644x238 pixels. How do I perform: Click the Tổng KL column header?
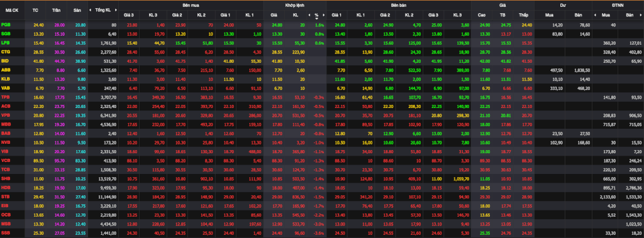point(103,10)
